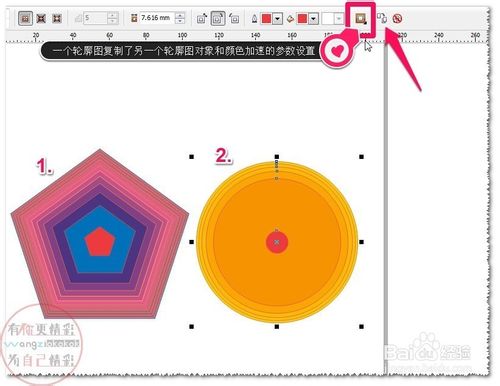This screenshot has width=500, height=386.
Task: Click the contour offset field 7.616 mm
Action: point(157,18)
